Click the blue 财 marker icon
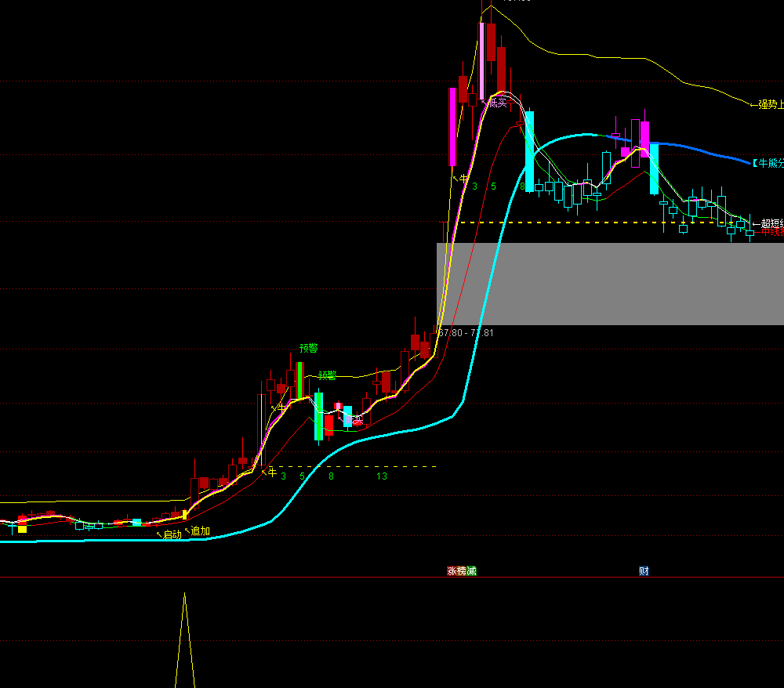The height and width of the screenshot is (688, 784). (x=644, y=571)
